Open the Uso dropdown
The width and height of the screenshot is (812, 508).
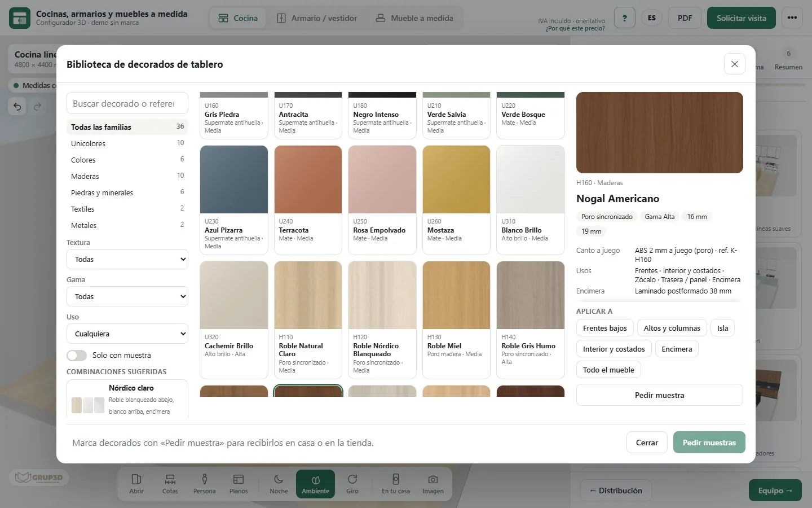(127, 334)
